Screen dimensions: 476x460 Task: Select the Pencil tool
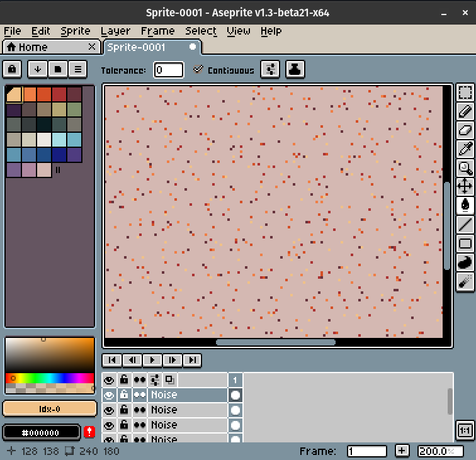click(465, 112)
